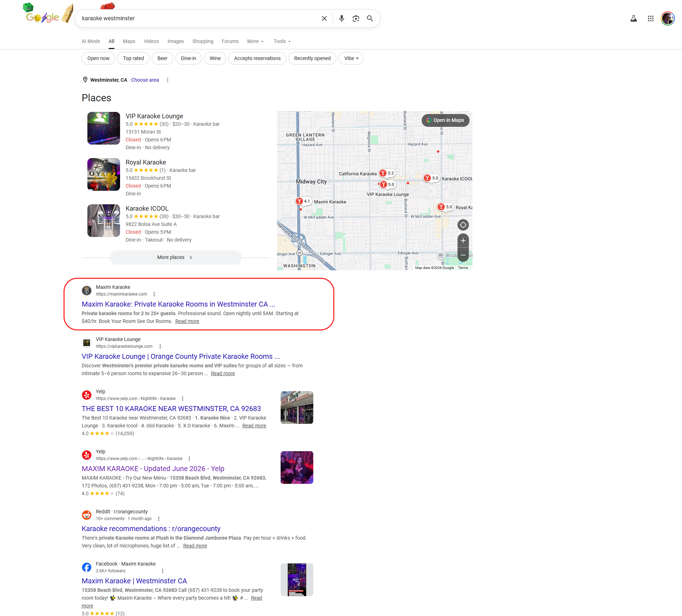Screen dimensions: 682x616
Task: Switch to Maps tab
Action: click(x=129, y=41)
